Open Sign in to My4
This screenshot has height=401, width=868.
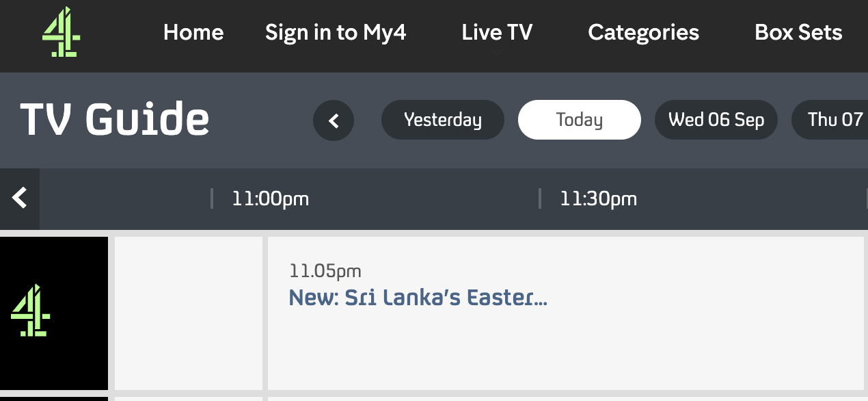pyautogui.click(x=336, y=32)
